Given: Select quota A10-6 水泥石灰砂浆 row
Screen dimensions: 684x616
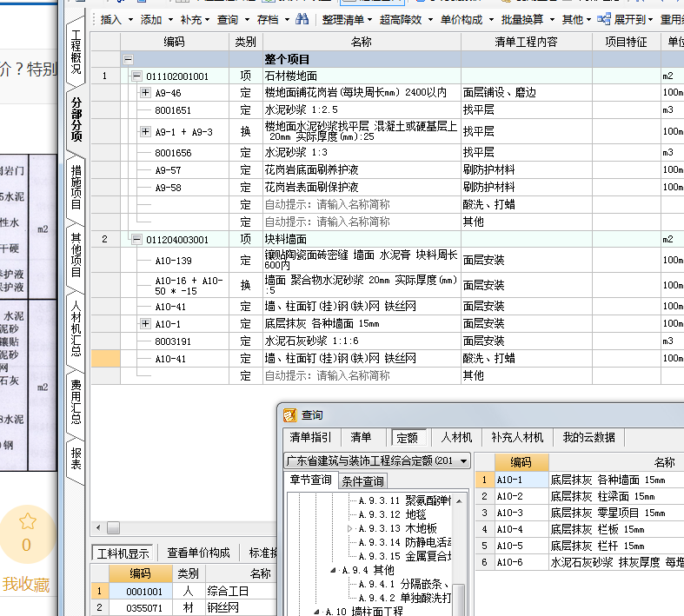Looking at the screenshot, I should (x=580, y=562).
